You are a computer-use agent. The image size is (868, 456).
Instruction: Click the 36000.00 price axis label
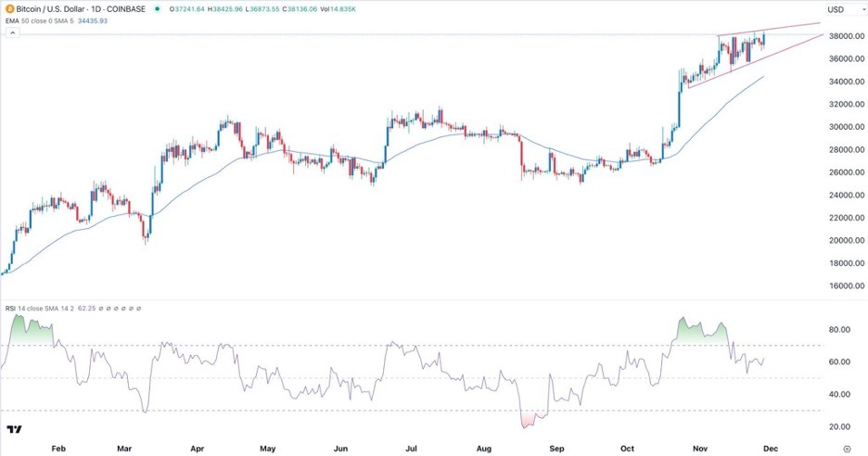[847, 58]
